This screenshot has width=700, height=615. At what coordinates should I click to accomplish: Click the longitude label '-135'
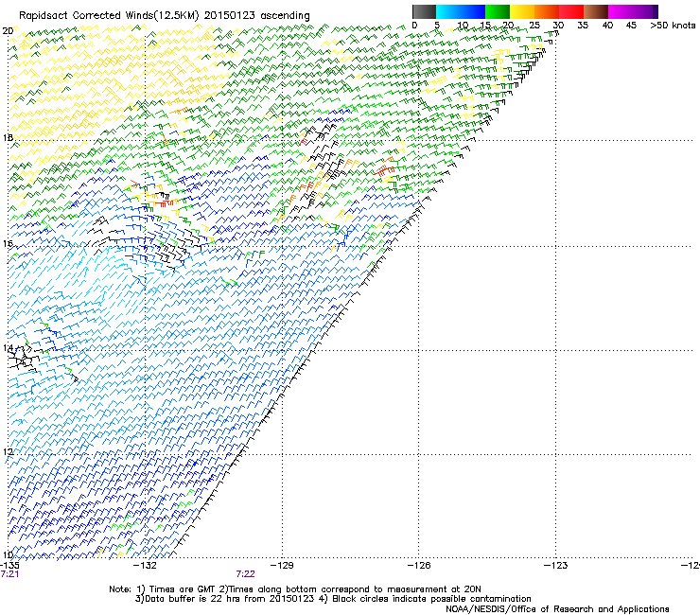(9, 566)
